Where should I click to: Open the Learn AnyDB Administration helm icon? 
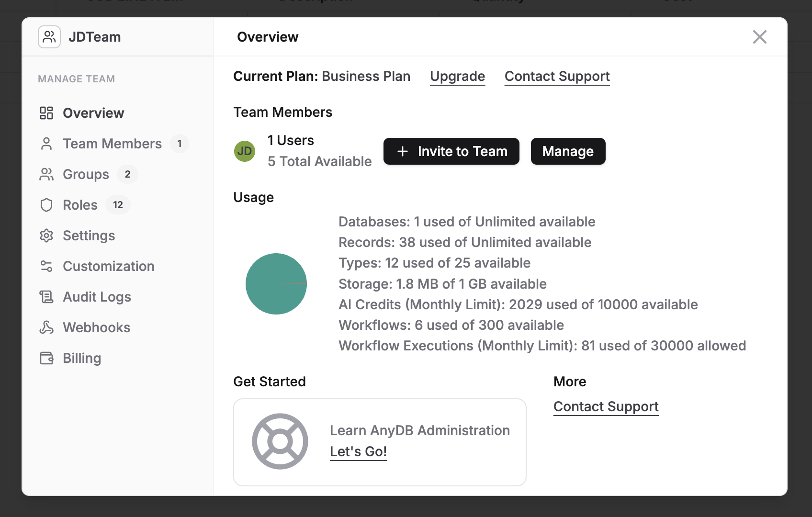280,441
